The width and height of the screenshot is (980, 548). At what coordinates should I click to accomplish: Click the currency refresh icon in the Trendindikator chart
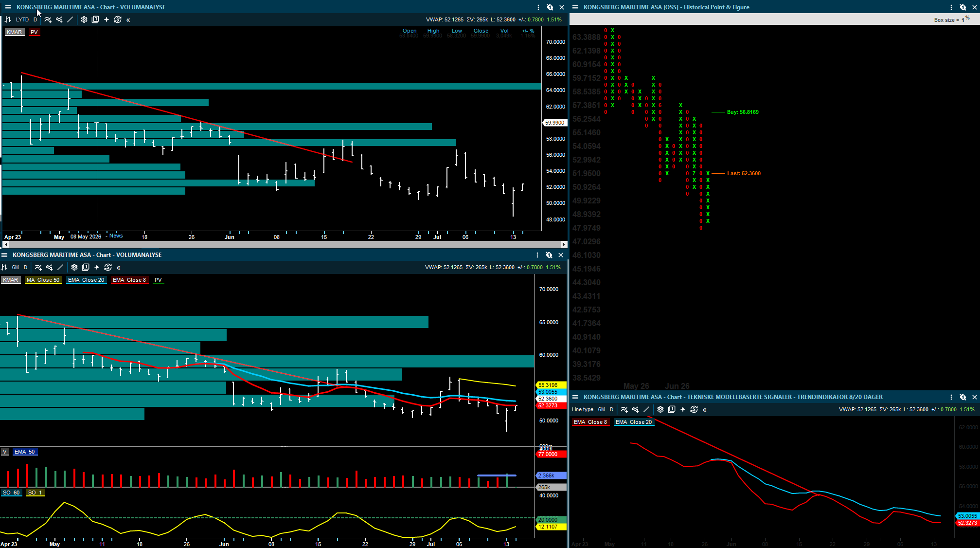pyautogui.click(x=694, y=409)
